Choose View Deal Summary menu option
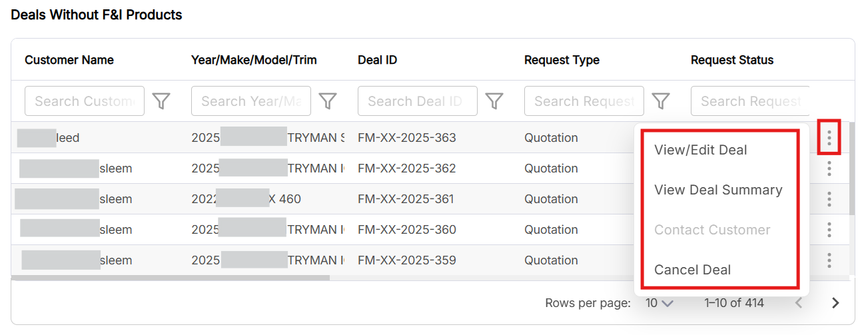The width and height of the screenshot is (868, 335). (x=718, y=190)
